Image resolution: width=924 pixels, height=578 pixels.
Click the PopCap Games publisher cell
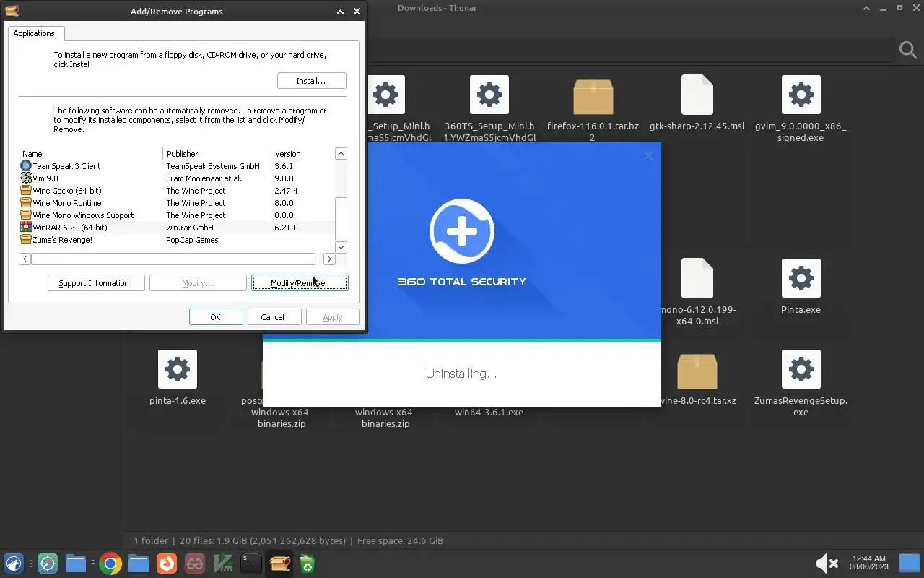click(x=192, y=240)
